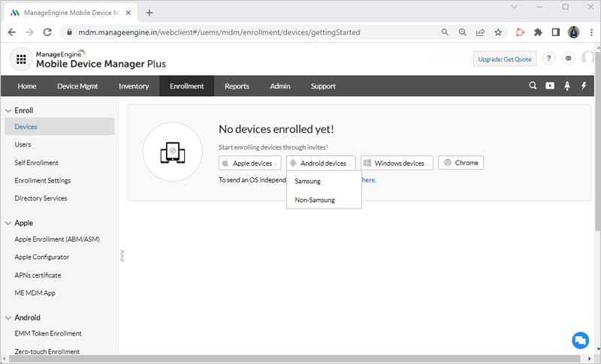
Task: Click the help question mark icon
Action: pyautogui.click(x=549, y=59)
